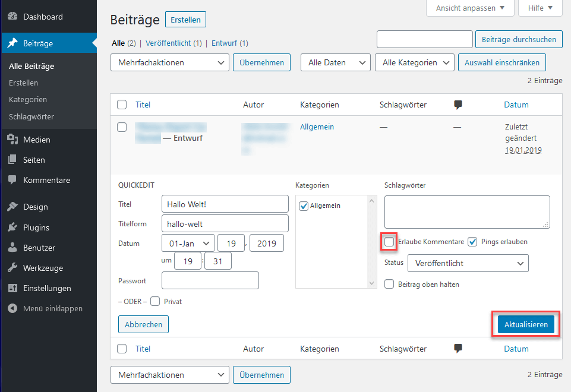Click the Beiträge pushpin icon

pos(12,43)
